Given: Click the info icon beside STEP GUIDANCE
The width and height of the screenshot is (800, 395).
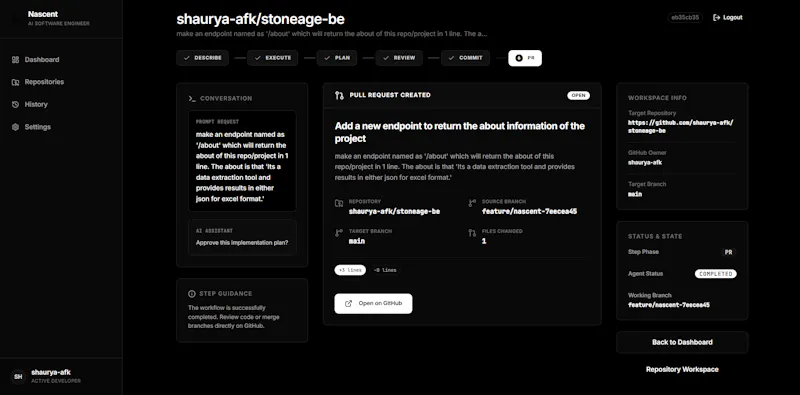Looking at the screenshot, I should (192, 294).
